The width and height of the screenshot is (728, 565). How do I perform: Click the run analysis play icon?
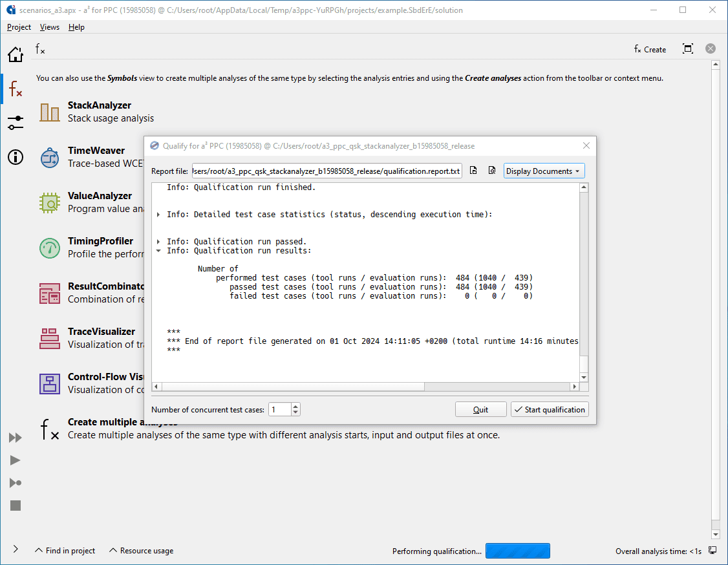16,460
